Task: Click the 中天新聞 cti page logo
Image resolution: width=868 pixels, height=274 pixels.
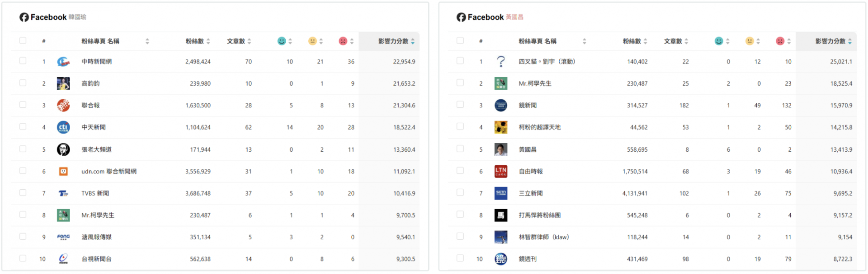Action: pos(63,127)
